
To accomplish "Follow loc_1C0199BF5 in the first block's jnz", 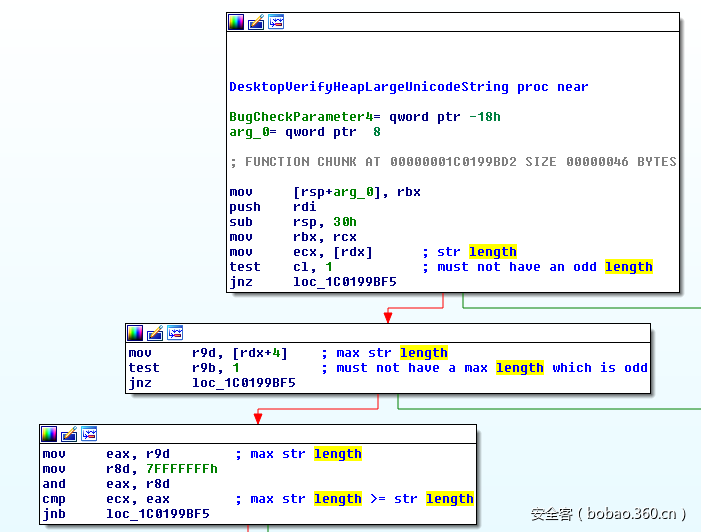I will coord(345,282).
